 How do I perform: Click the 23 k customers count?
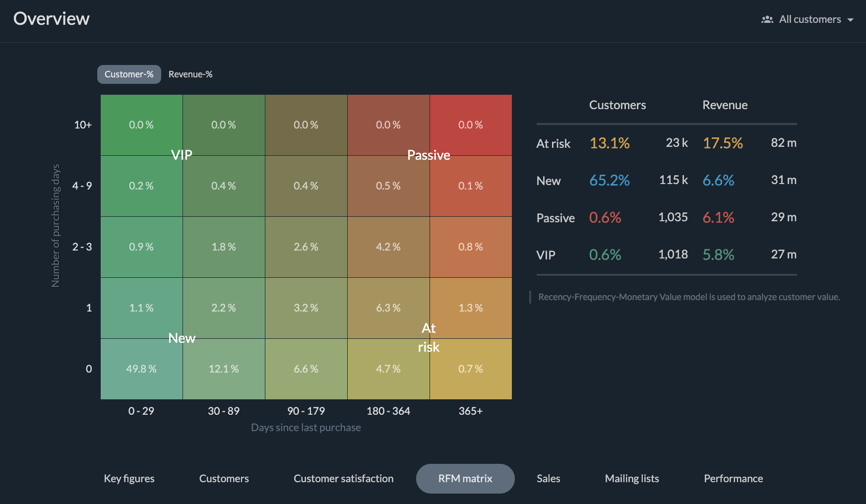click(x=677, y=143)
